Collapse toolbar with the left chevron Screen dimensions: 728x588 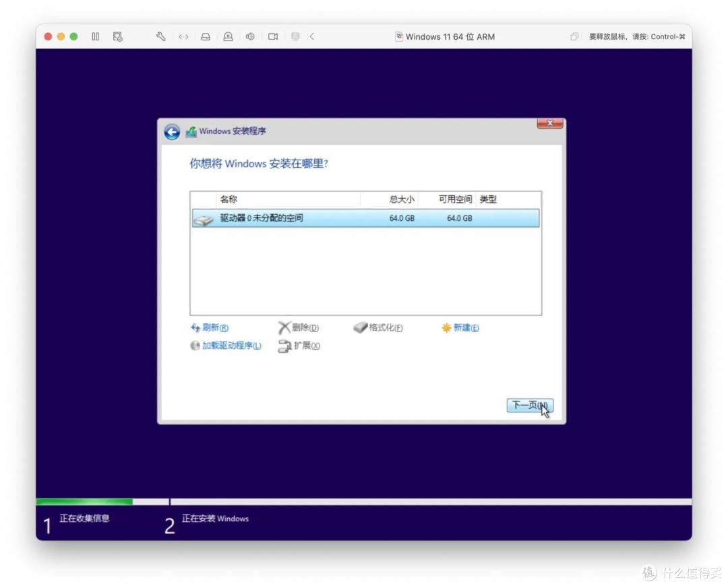[312, 36]
